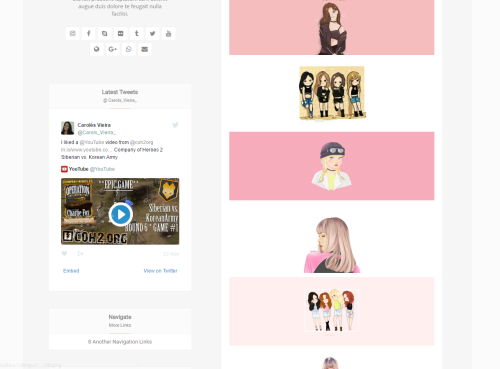Open the Flickr social icon

(121, 33)
